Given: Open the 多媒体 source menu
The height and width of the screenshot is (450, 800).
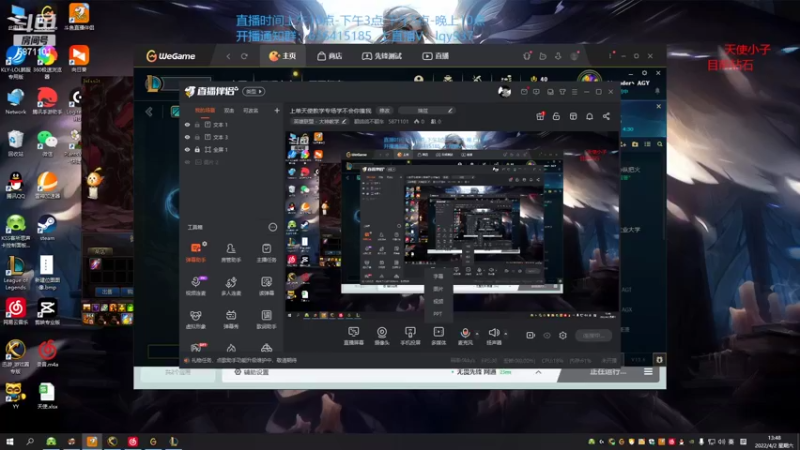Looking at the screenshot, I should (x=438, y=336).
